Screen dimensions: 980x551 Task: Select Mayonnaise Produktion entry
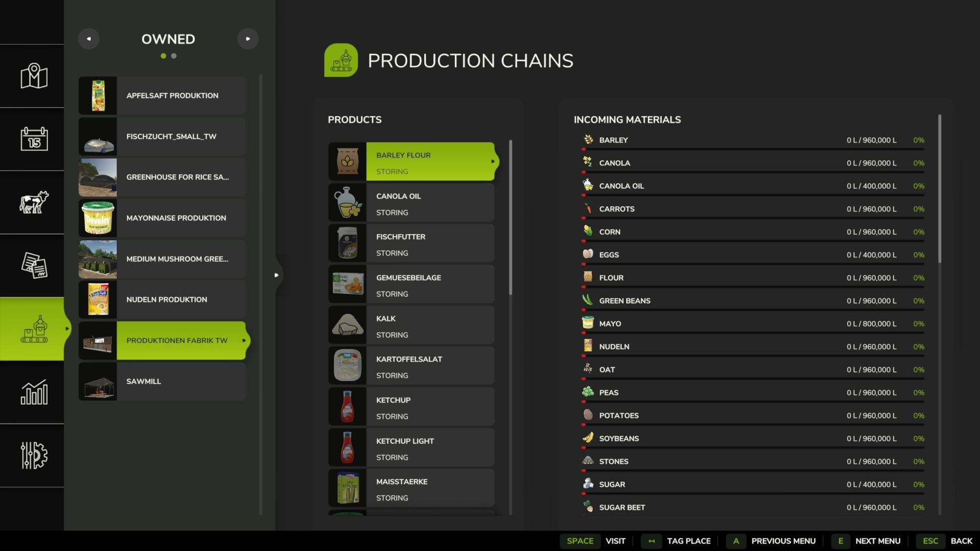[162, 218]
